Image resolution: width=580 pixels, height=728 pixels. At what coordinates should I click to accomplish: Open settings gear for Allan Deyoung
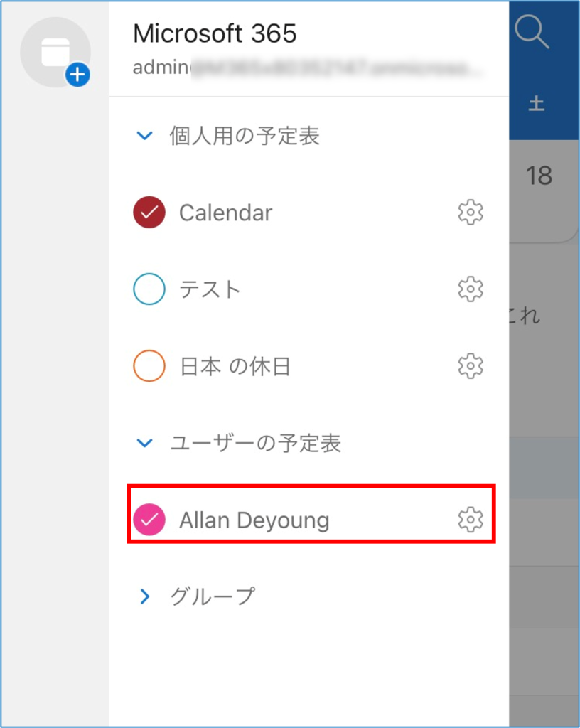471,520
